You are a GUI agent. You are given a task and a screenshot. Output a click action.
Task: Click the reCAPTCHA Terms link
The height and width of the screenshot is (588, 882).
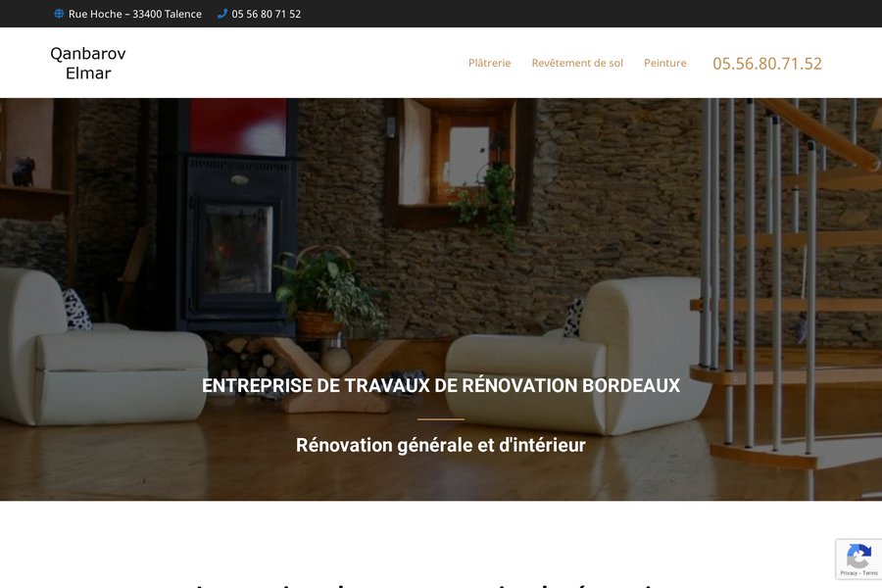870,573
